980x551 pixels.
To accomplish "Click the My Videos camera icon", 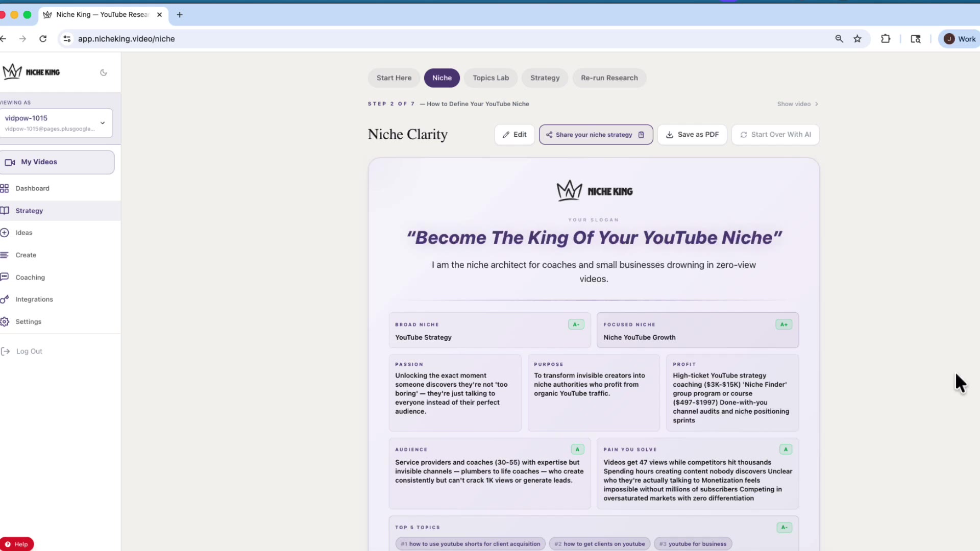I will click(10, 162).
